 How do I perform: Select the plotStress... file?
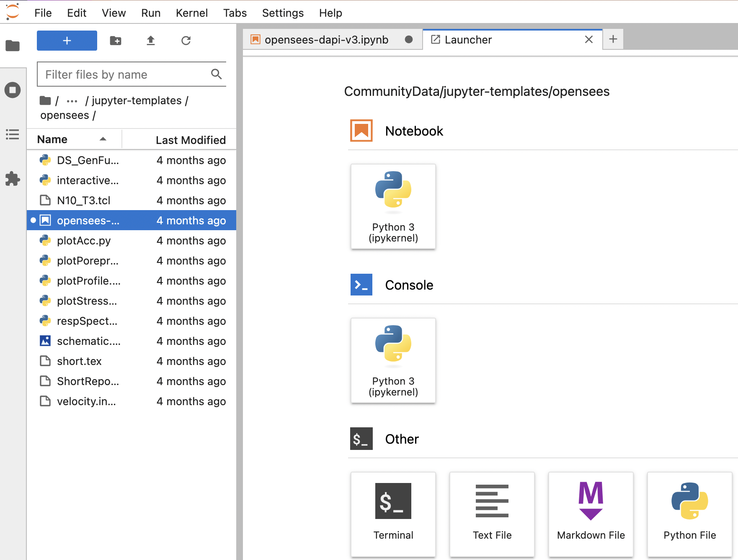[132, 301]
